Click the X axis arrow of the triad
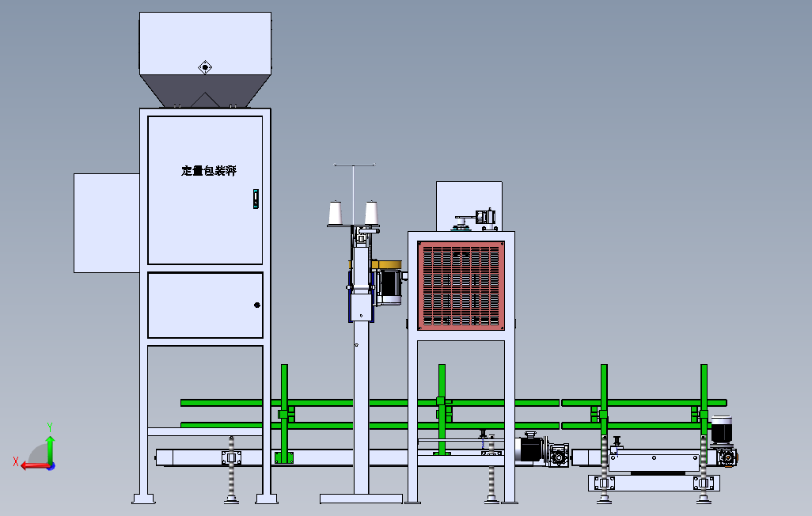 34,466
